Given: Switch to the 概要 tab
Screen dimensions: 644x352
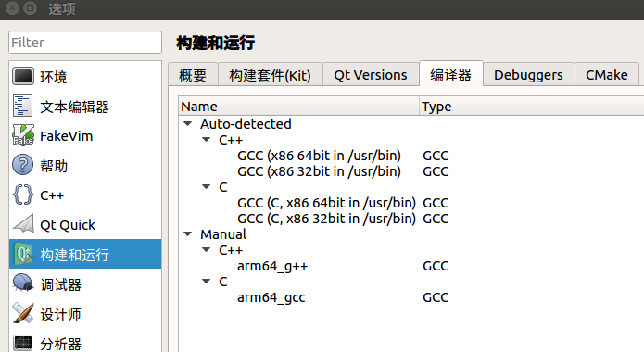Looking at the screenshot, I should tap(193, 75).
